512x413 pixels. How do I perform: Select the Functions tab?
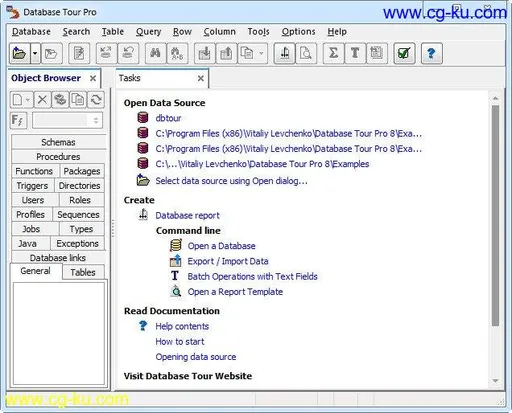34,171
